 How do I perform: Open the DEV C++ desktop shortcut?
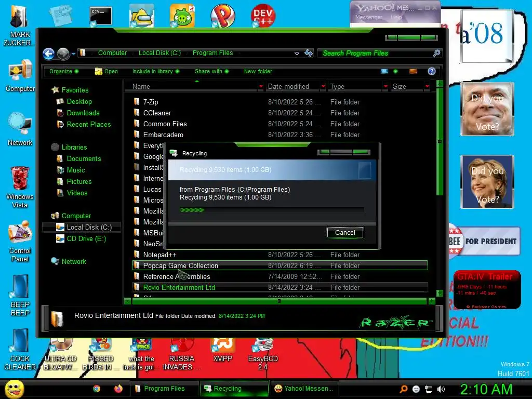(262, 16)
